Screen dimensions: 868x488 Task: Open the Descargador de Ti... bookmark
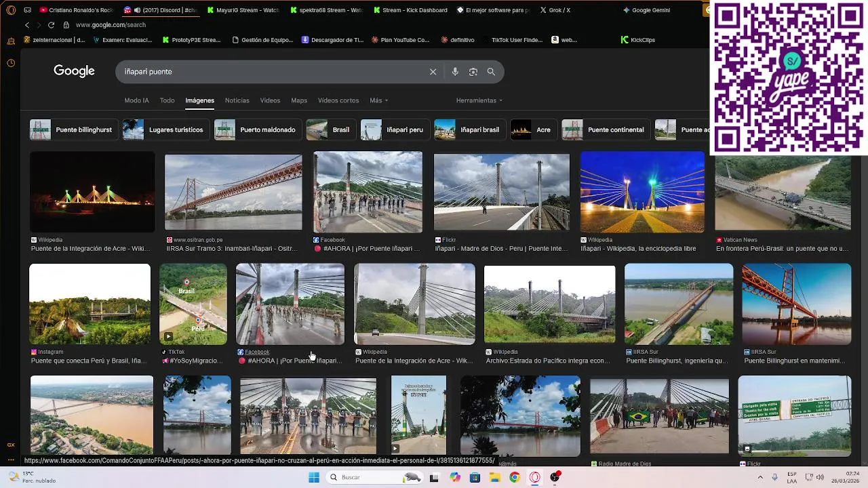click(332, 40)
